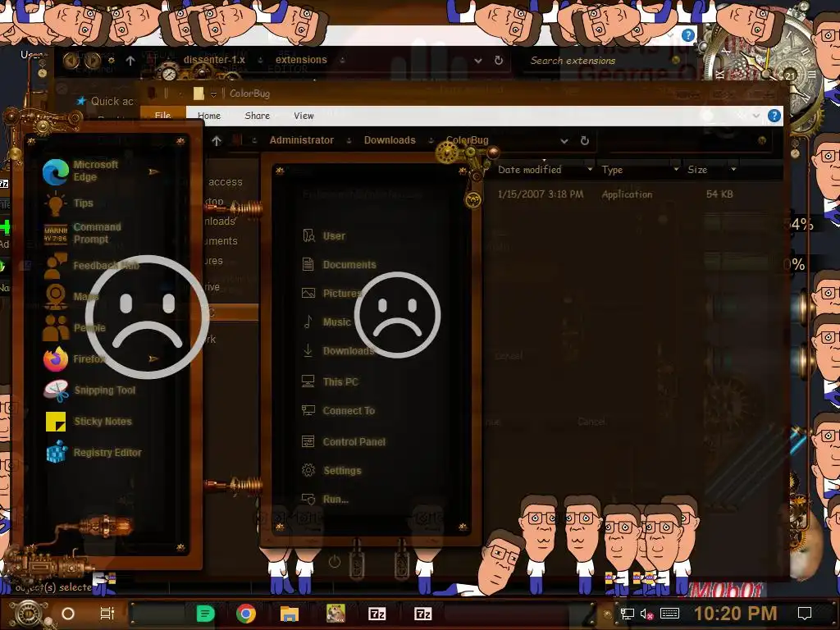Screen dimensions: 840x630
Task: Sort by Date modified column
Action: coord(530,170)
